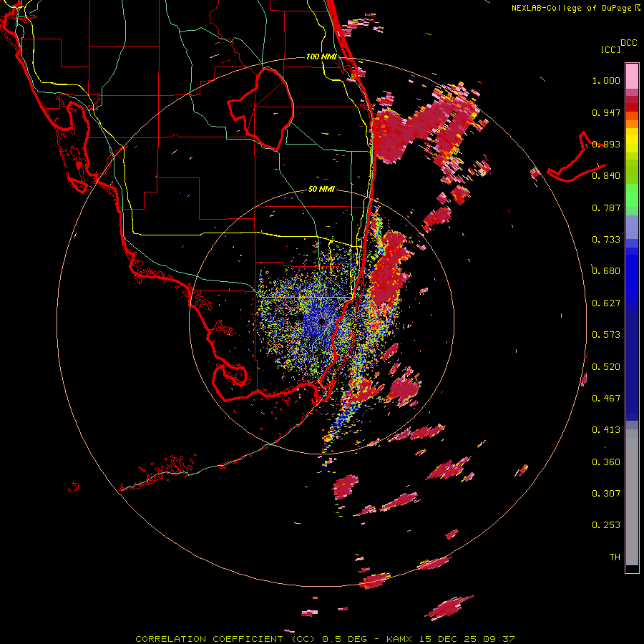Click the 0.840 scale value
Screen dimensions: 644x644
click(606, 176)
